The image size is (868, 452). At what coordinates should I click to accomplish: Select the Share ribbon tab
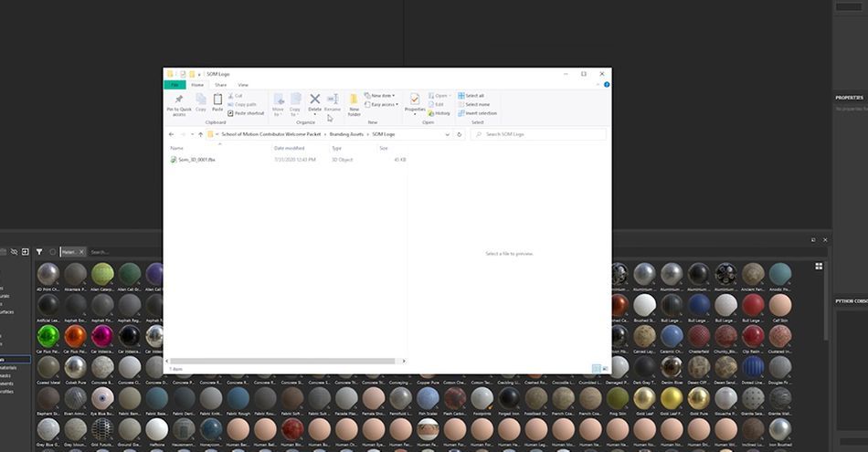point(221,85)
